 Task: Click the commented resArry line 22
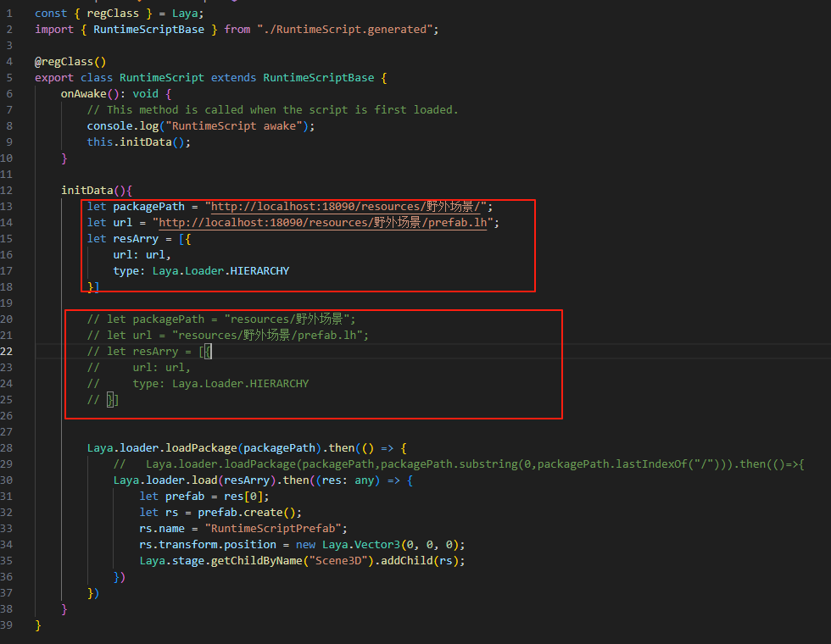click(149, 352)
